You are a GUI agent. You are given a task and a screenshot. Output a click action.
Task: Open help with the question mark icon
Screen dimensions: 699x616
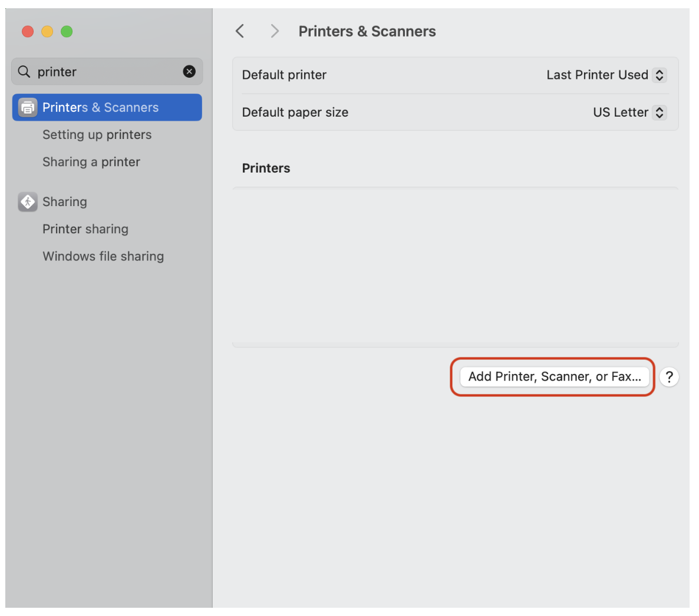[x=669, y=377]
